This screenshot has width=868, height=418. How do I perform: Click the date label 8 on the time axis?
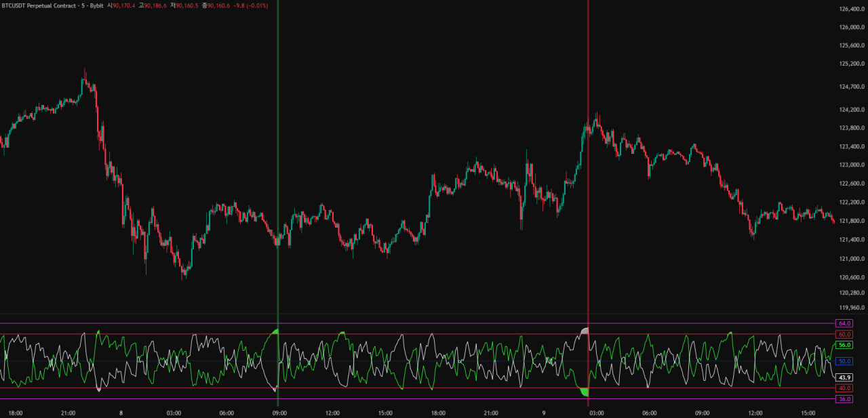coord(121,413)
